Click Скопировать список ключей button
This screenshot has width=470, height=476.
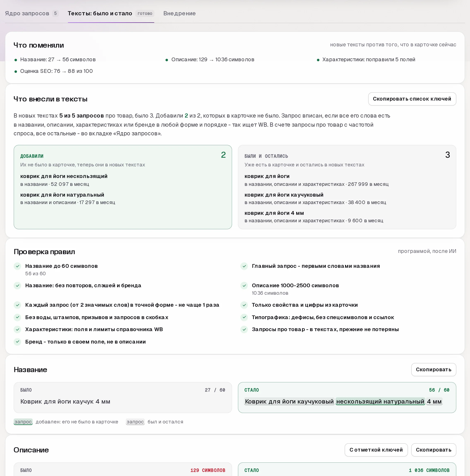(412, 99)
